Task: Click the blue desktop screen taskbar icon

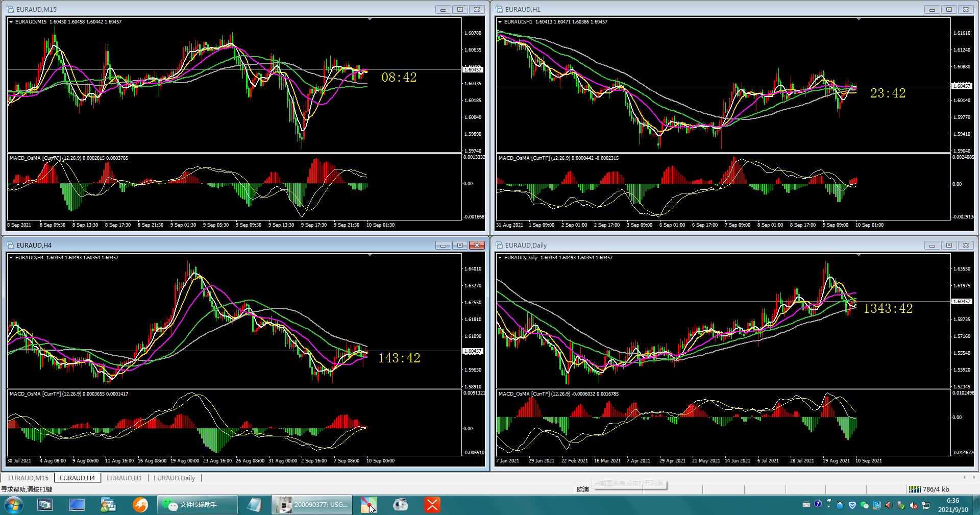Action: (x=77, y=505)
